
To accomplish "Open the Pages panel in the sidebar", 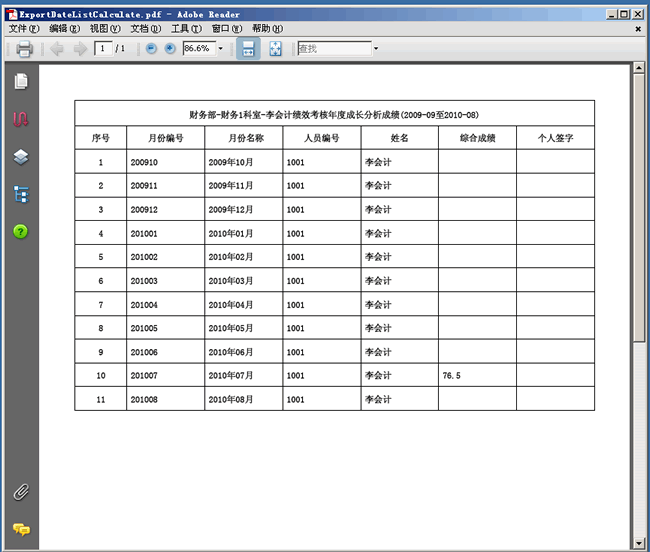I will [x=21, y=81].
